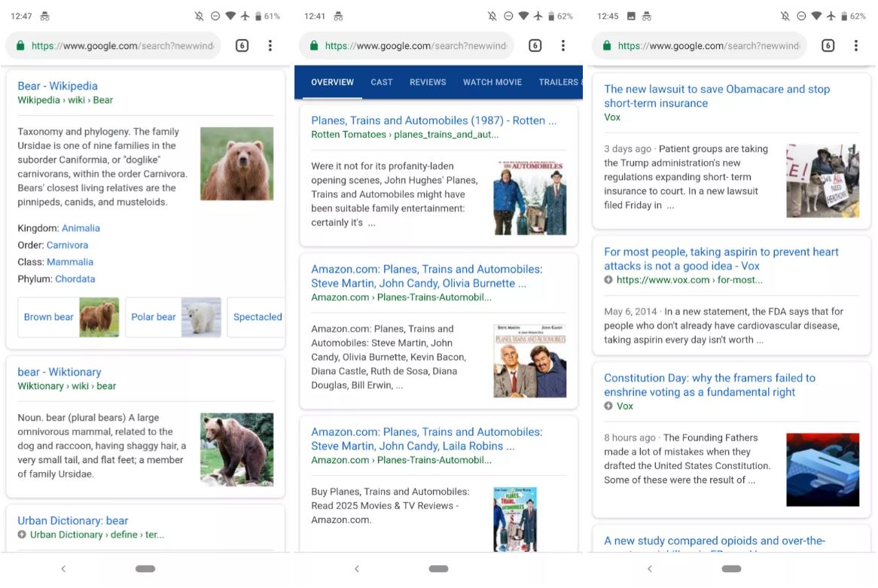This screenshot has width=878, height=588.
Task: Tap the address bar on the Bear search page
Action: click(x=120, y=46)
